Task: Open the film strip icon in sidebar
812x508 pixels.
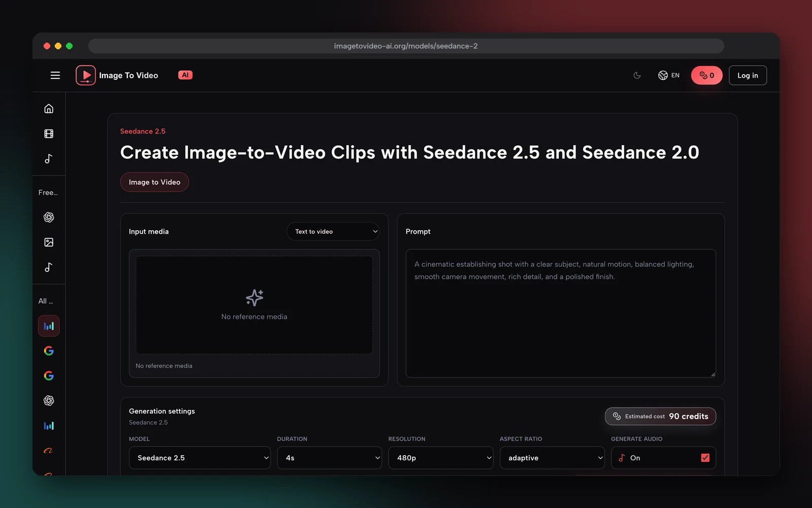Action: coord(49,134)
